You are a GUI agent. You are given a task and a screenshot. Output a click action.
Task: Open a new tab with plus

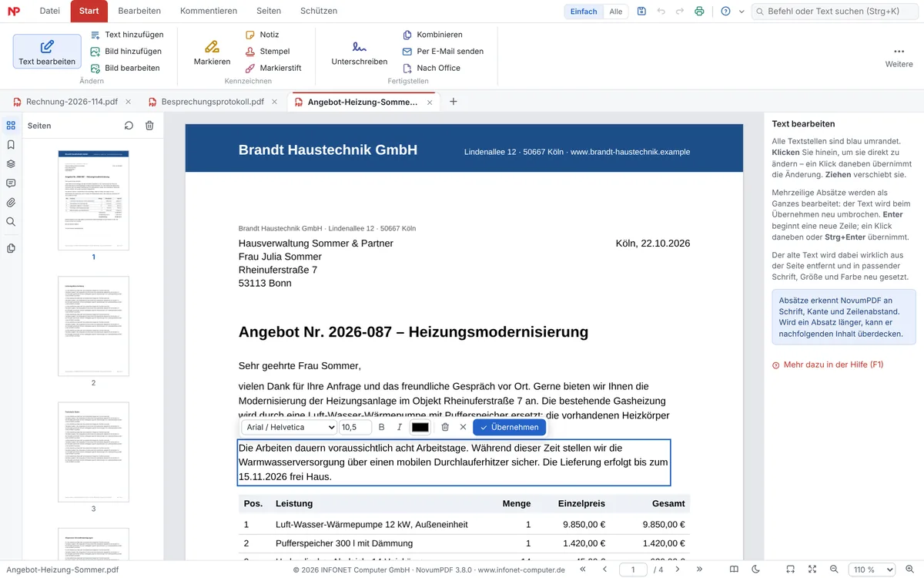click(x=454, y=102)
